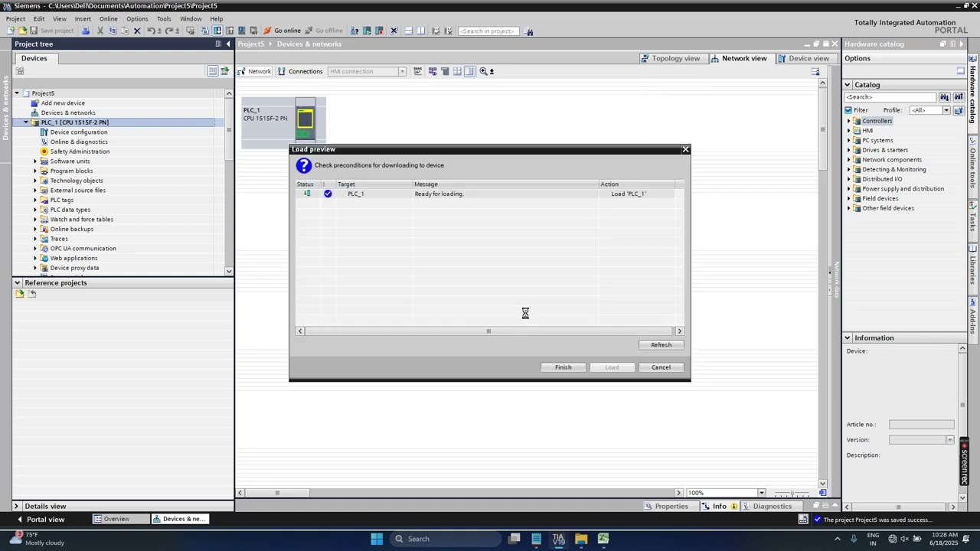Expand the PLC tags tree node

pyautogui.click(x=35, y=200)
